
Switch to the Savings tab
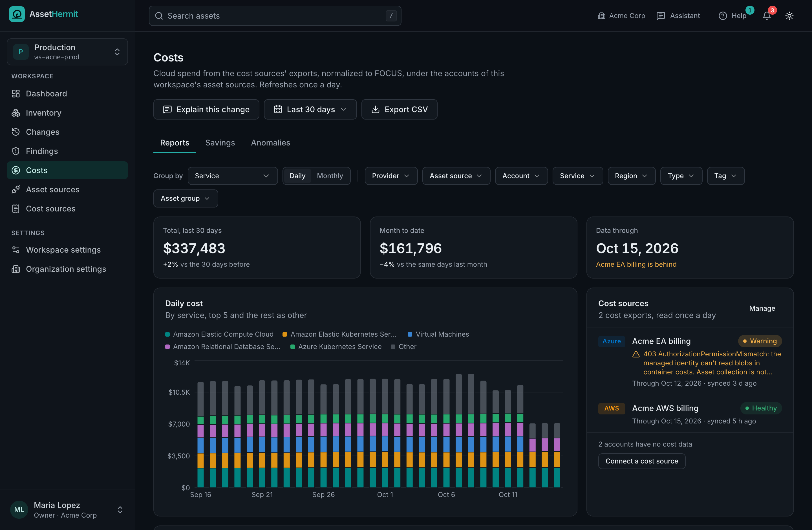pos(220,143)
